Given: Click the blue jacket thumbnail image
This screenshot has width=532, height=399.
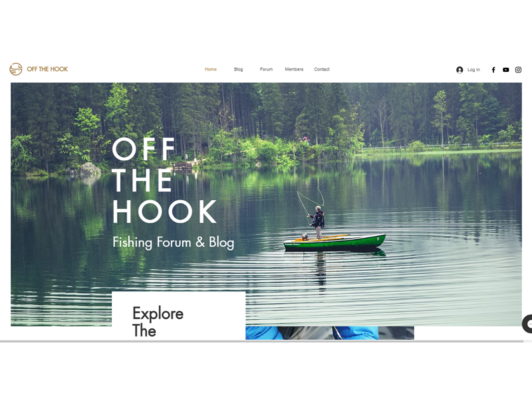Looking at the screenshot, I should click(x=329, y=333).
